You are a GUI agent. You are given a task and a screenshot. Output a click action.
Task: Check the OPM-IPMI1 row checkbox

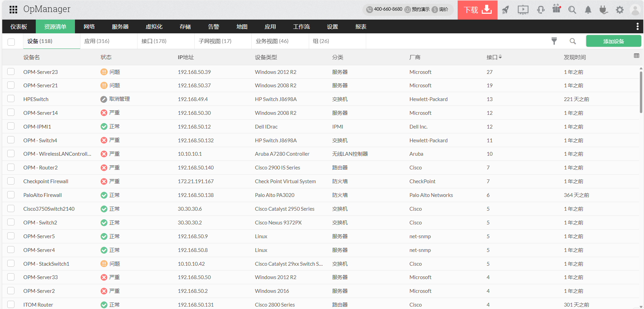[x=11, y=126]
